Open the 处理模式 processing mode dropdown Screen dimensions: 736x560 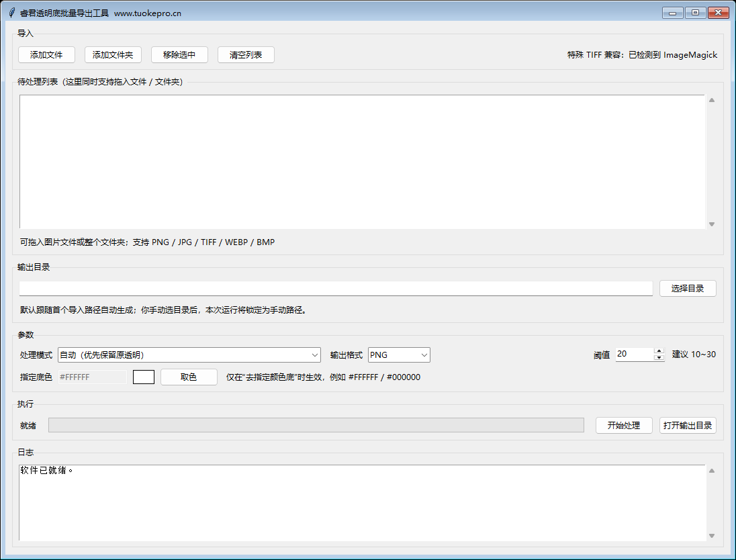(189, 355)
